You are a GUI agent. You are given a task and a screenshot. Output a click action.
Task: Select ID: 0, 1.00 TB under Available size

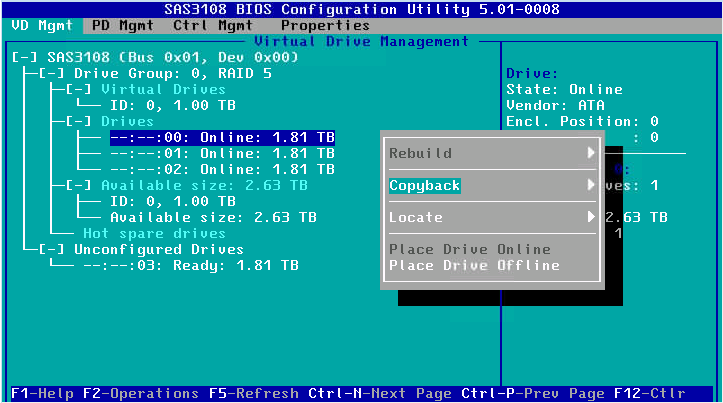click(173, 202)
